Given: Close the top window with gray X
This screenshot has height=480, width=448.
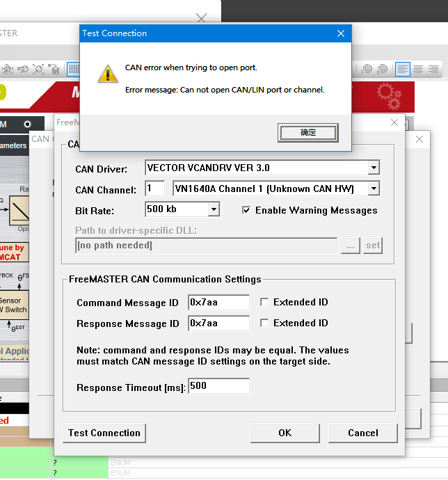Looking at the screenshot, I should pyautogui.click(x=201, y=18).
